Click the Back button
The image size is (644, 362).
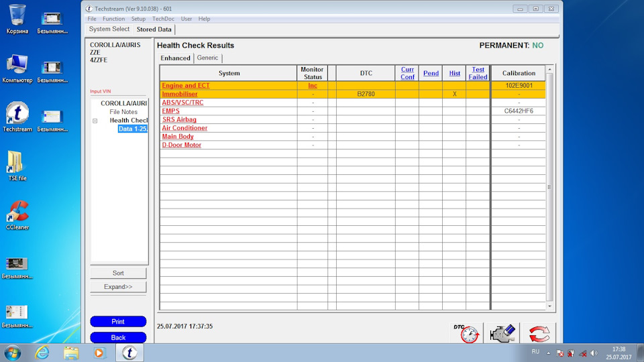(x=118, y=337)
